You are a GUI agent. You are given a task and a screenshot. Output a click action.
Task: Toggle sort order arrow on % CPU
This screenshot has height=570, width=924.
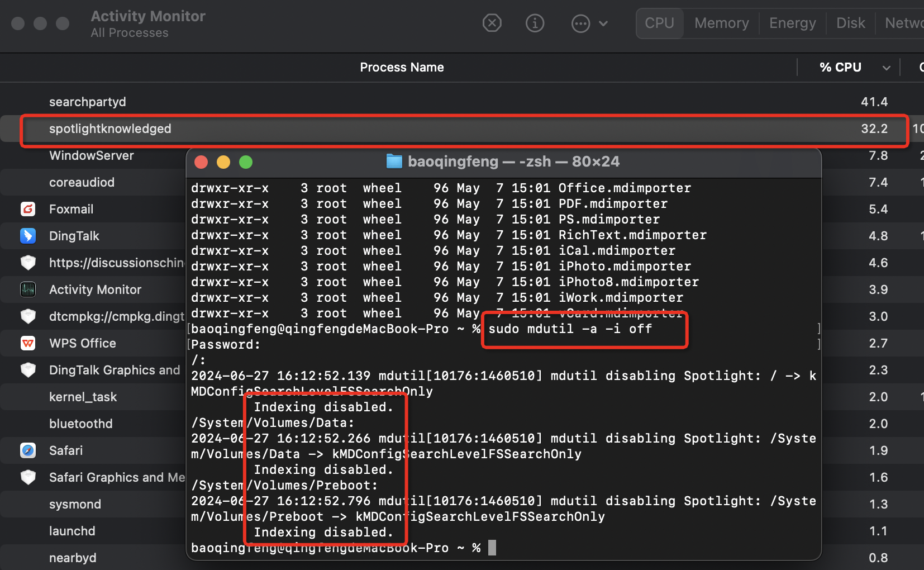(886, 68)
